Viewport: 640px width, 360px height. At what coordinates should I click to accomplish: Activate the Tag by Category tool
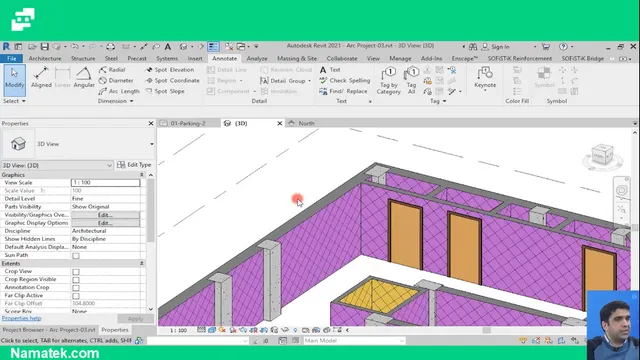[389, 80]
